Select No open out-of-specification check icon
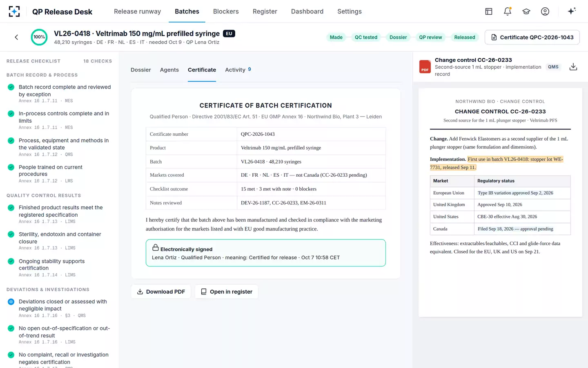588x368 pixels. click(x=11, y=328)
